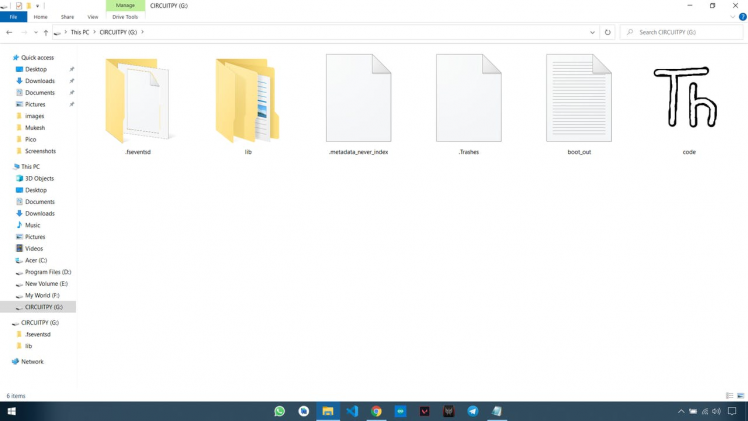
Task: Go back with the Back arrow
Action: coord(9,32)
